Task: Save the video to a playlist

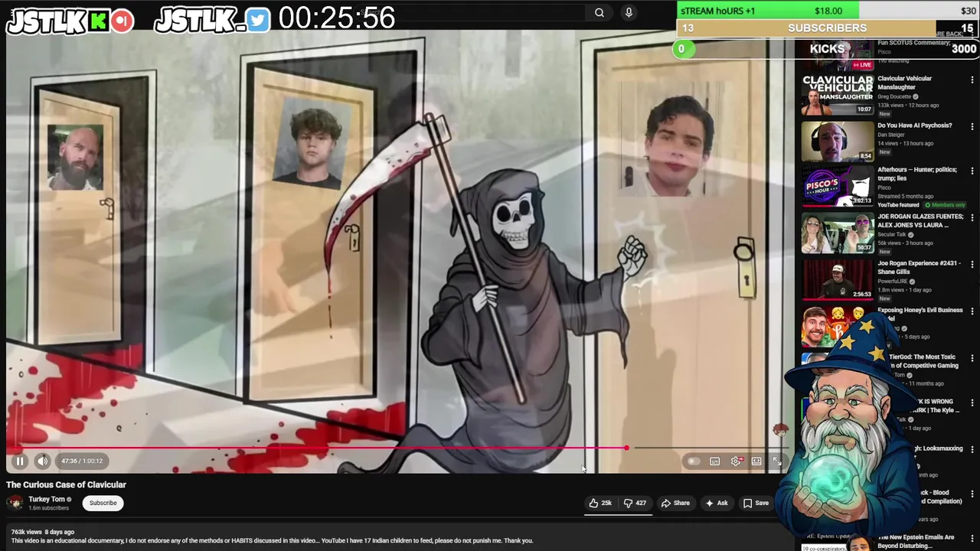Action: (x=756, y=503)
